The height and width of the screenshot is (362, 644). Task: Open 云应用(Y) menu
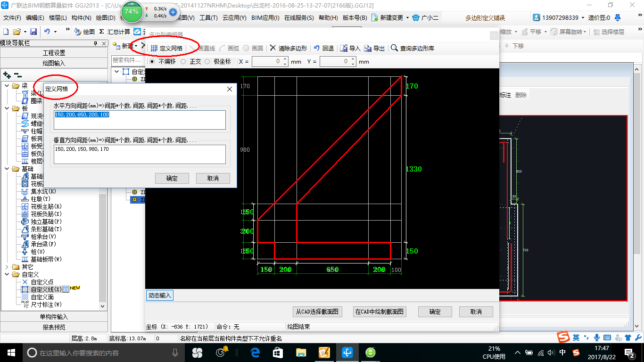tap(234, 18)
